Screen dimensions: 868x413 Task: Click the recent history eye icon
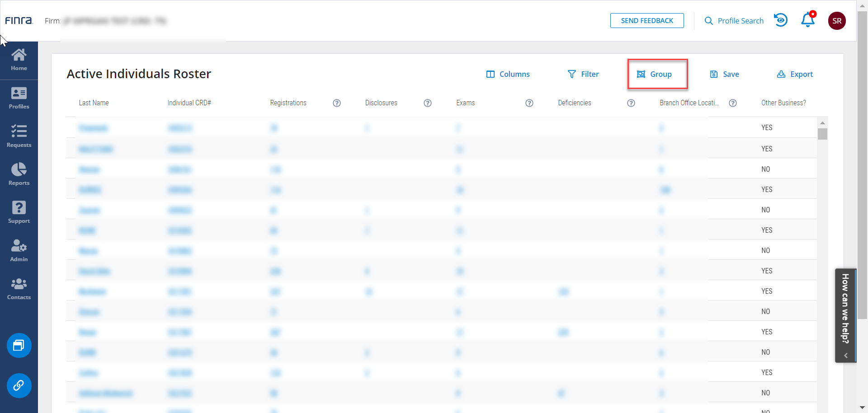pos(781,20)
